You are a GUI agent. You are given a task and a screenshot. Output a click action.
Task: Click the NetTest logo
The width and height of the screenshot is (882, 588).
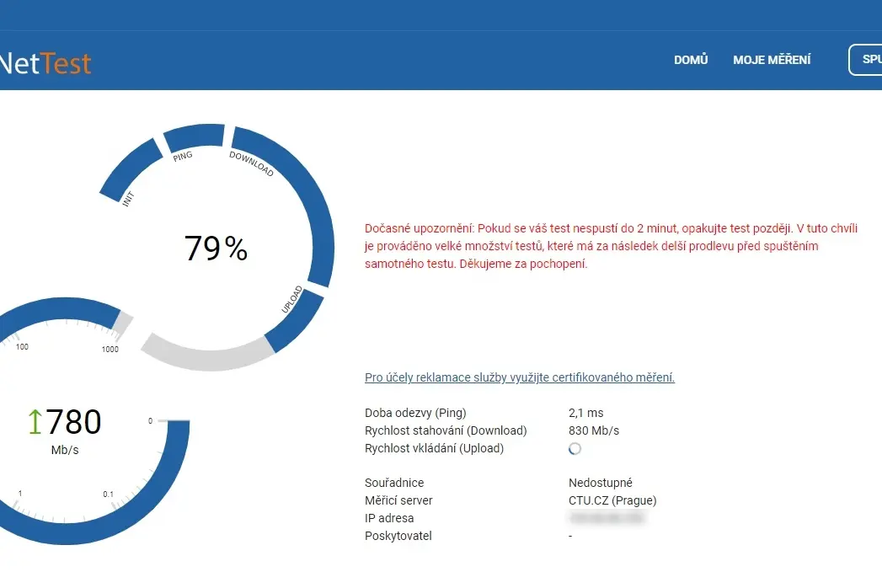[x=45, y=63]
